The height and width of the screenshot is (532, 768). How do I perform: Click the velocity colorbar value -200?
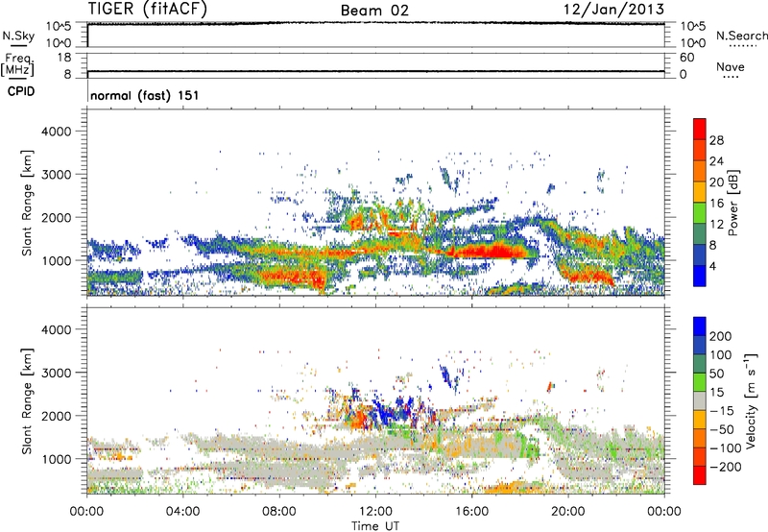pos(726,467)
